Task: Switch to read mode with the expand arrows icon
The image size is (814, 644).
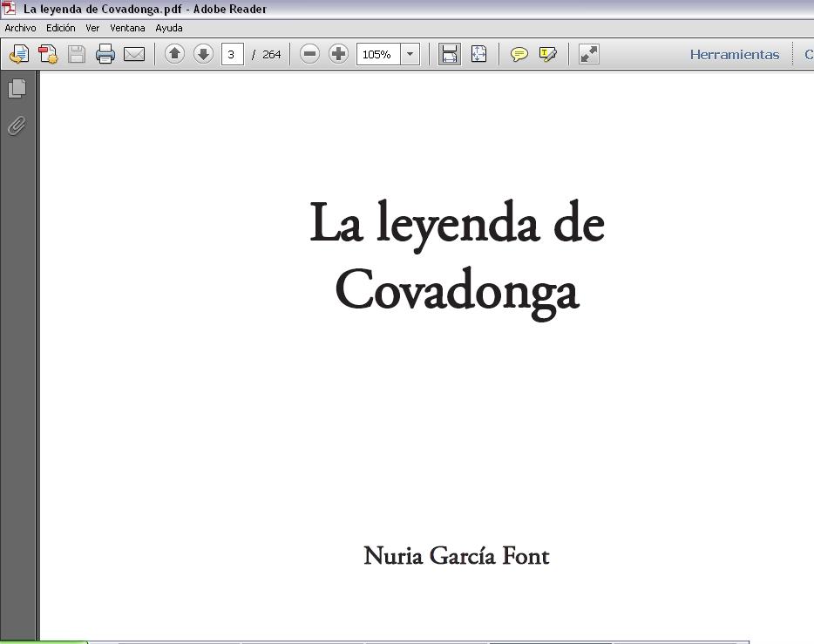Action: tap(589, 54)
